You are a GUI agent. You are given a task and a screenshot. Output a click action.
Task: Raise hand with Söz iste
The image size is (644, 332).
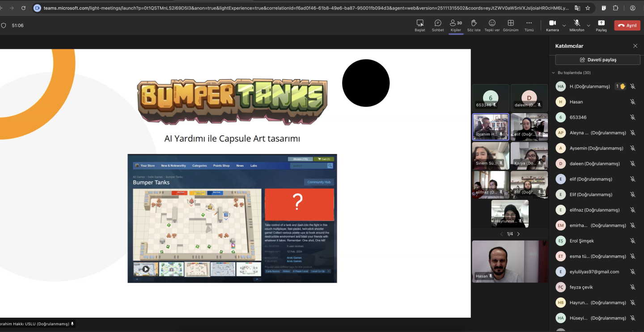coord(474,25)
